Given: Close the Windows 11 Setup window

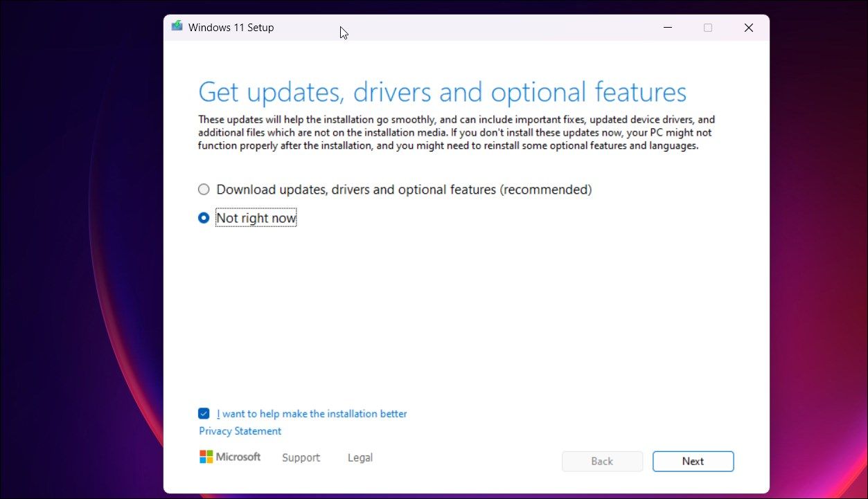Looking at the screenshot, I should click(749, 28).
